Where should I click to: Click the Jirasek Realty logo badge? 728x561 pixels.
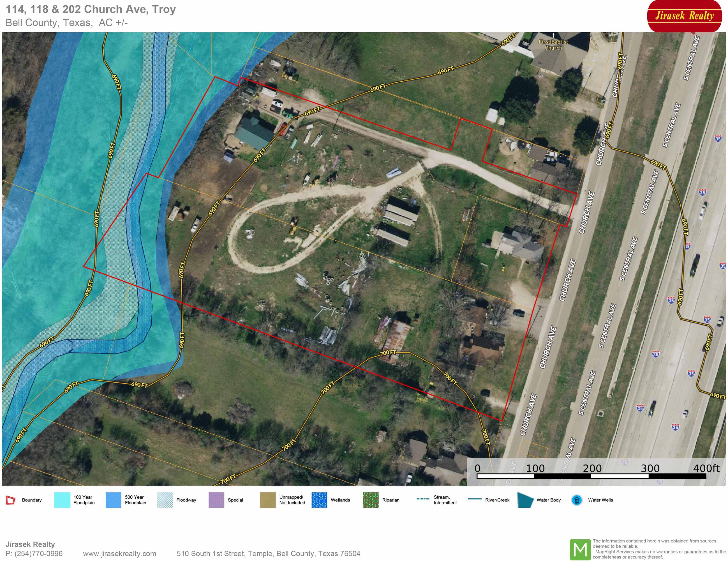click(684, 16)
